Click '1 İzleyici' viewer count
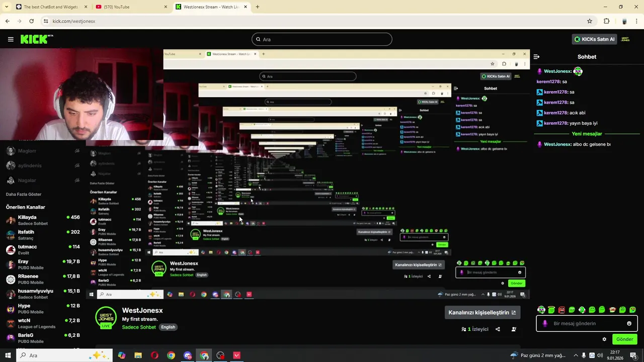The image size is (644, 362). click(475, 329)
